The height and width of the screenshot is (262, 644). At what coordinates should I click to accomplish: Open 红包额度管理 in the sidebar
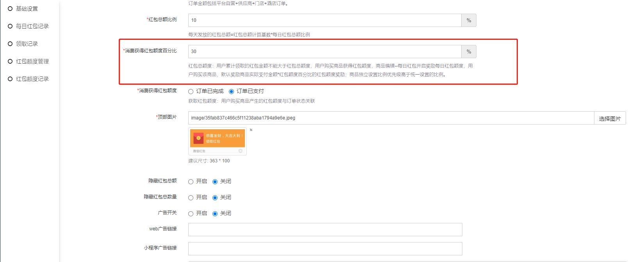click(x=32, y=61)
